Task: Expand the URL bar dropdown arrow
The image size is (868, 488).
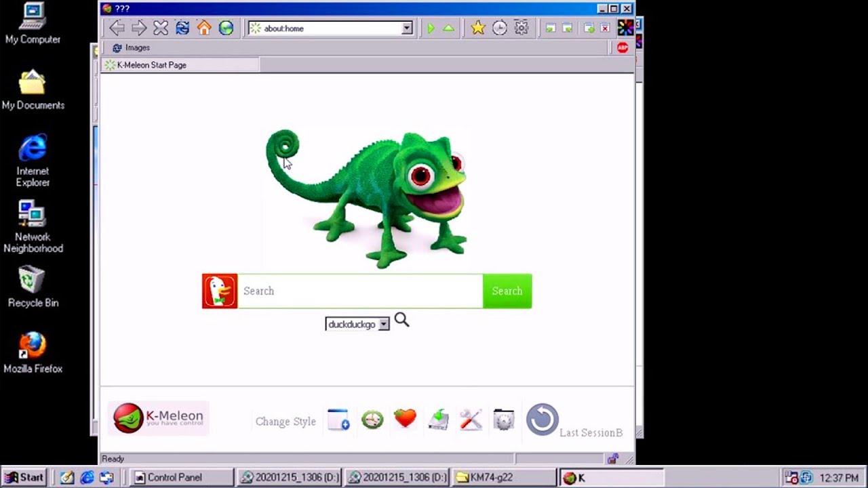Action: point(407,28)
